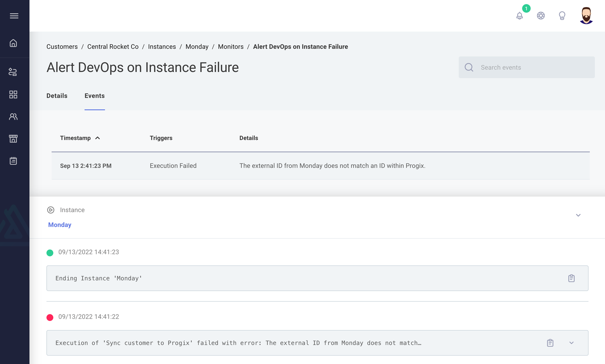Screen dimensions: 605x364
Task: Open the dashboard grid icon
Action: [x=13, y=94]
